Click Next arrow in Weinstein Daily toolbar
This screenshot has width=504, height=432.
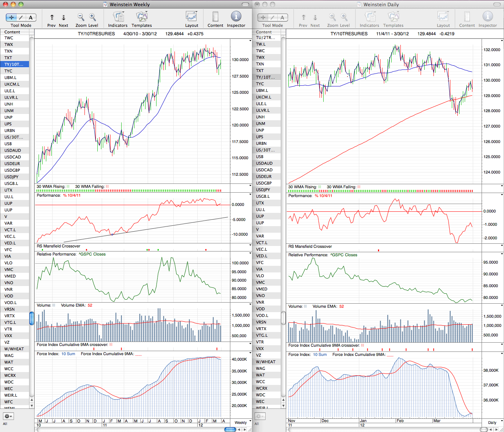coord(315,17)
